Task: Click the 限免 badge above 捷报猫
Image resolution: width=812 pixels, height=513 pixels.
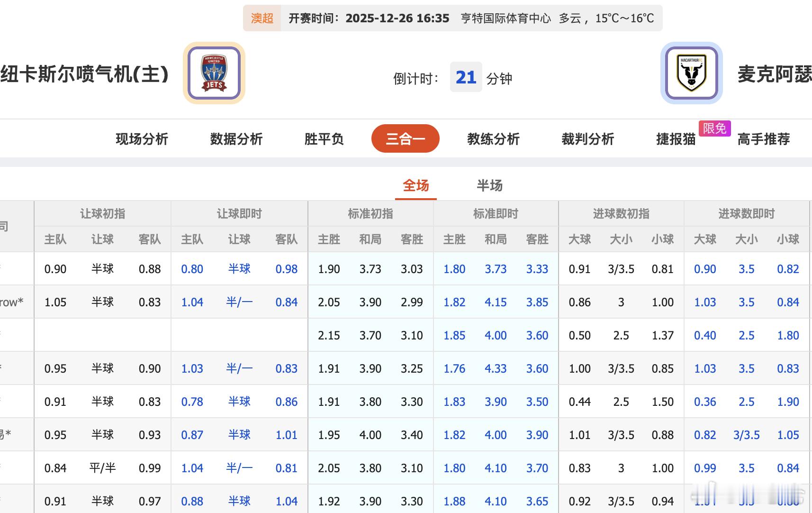Action: tap(714, 129)
